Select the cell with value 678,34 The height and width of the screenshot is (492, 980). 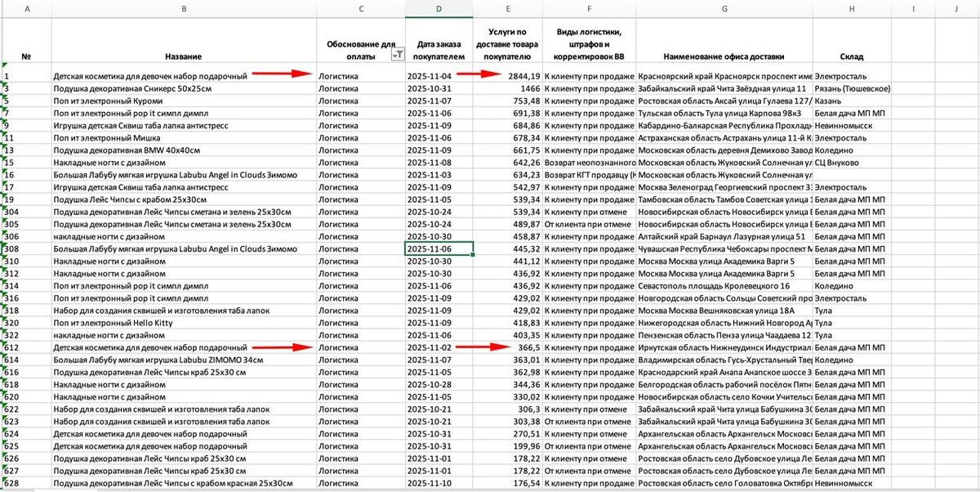tap(507, 137)
